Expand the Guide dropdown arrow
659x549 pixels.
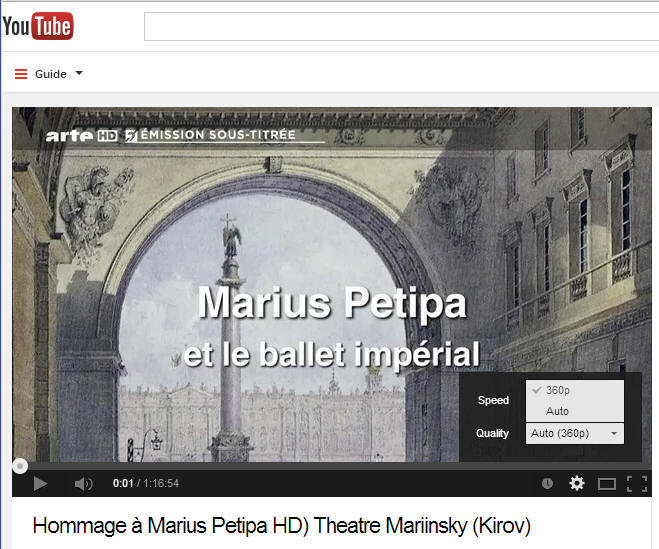click(x=79, y=74)
